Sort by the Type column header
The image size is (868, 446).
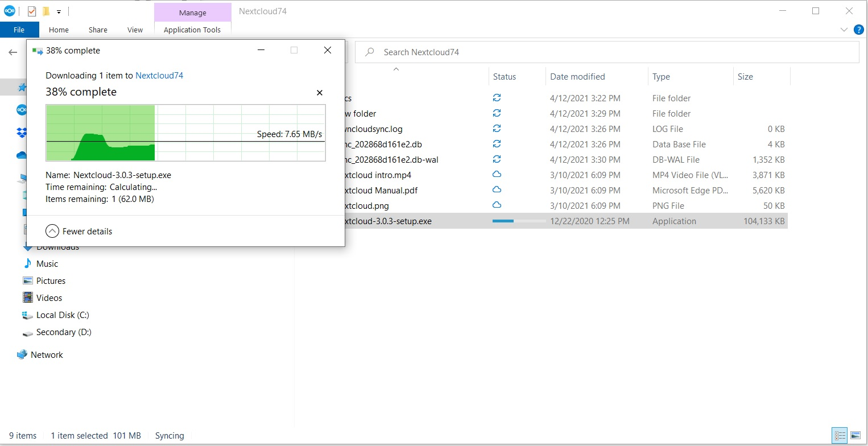coord(661,76)
